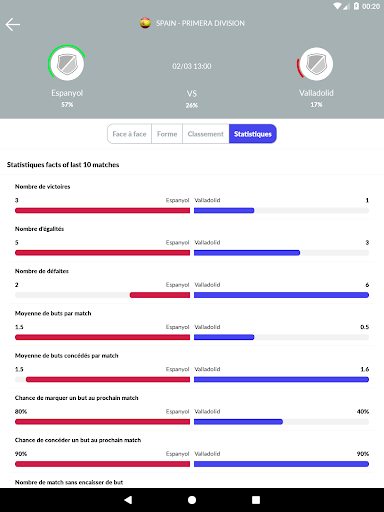Tap the Spain flag icon
The height and width of the screenshot is (512, 384).
coord(145,23)
